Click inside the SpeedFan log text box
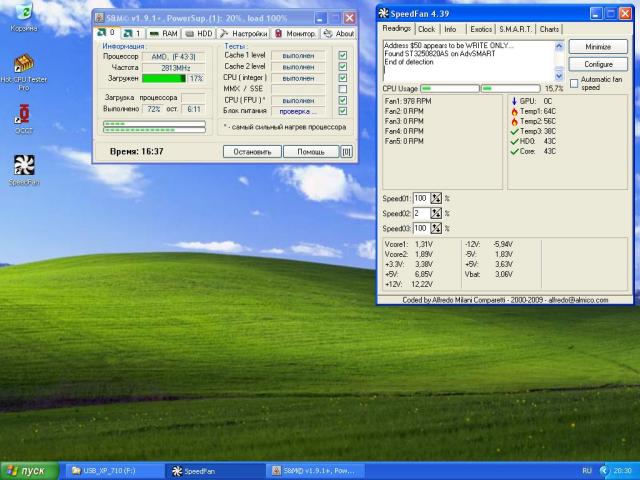 tap(468, 61)
